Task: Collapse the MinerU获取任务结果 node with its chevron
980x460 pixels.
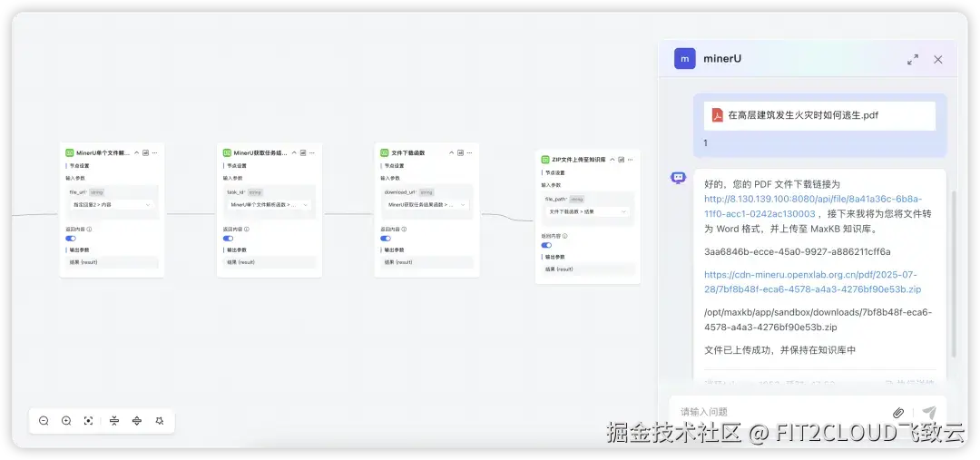Action: pyautogui.click(x=294, y=152)
